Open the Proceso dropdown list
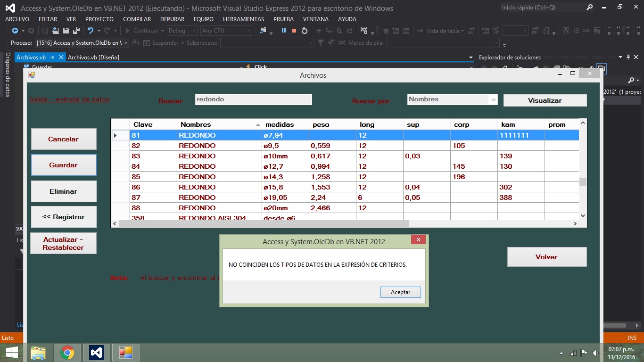This screenshot has height=362, width=644. coord(82,43)
